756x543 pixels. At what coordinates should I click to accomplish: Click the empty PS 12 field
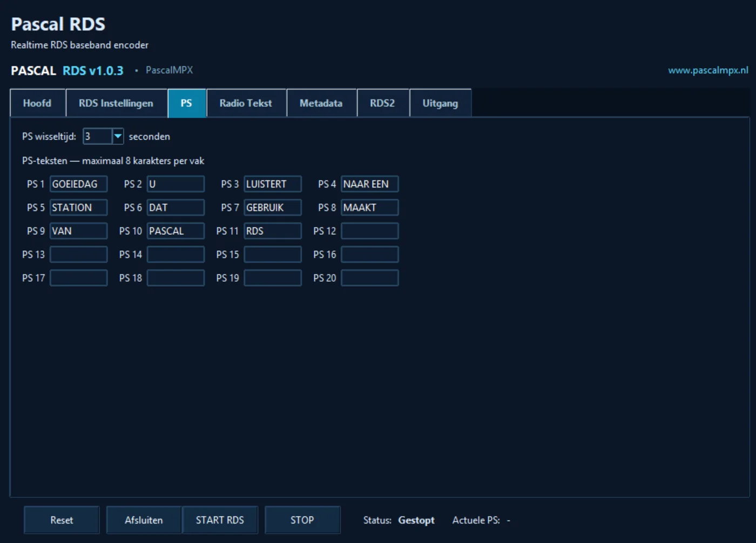(370, 231)
